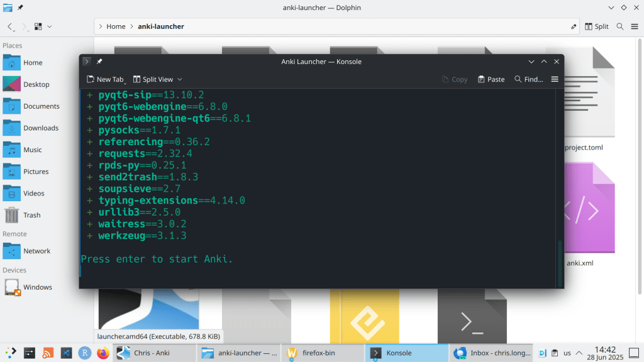Toggle Split view in Dolphin
This screenshot has width=644, height=362.
(x=596, y=26)
